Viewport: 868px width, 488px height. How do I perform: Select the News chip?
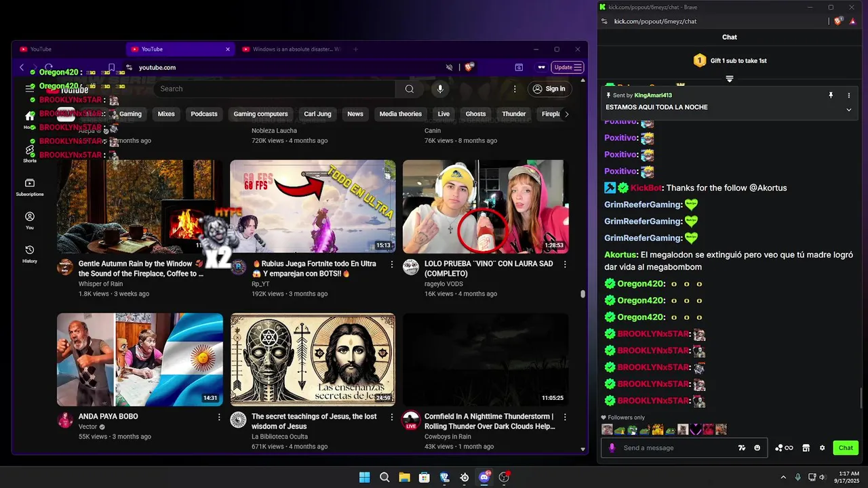(355, 114)
